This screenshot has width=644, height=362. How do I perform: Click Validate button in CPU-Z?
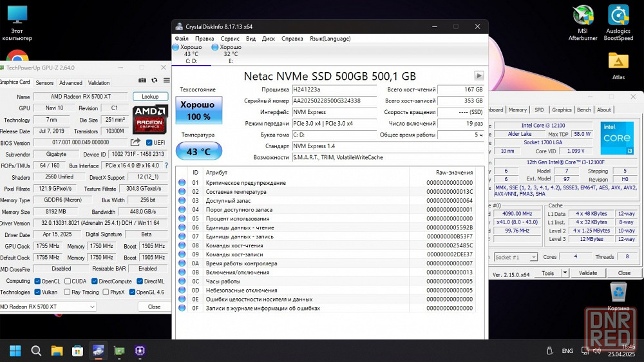coord(588,273)
